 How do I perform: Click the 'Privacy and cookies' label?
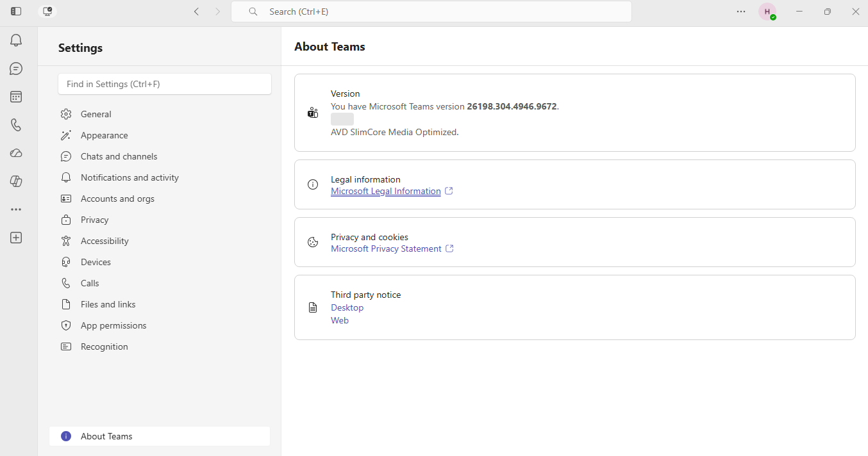click(x=369, y=237)
